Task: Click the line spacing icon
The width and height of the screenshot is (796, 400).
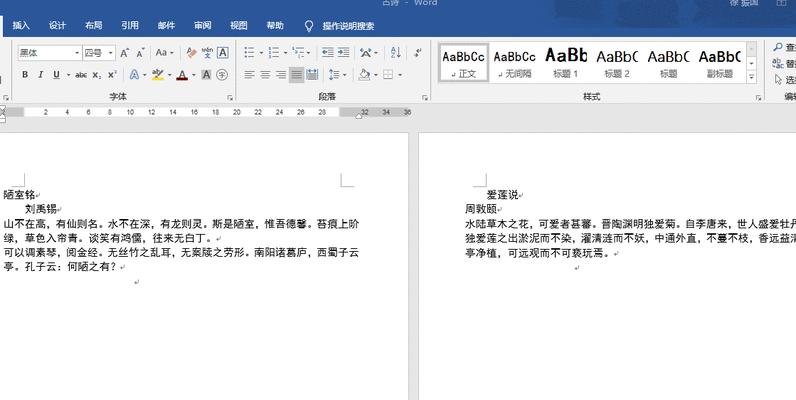Action: (x=334, y=75)
